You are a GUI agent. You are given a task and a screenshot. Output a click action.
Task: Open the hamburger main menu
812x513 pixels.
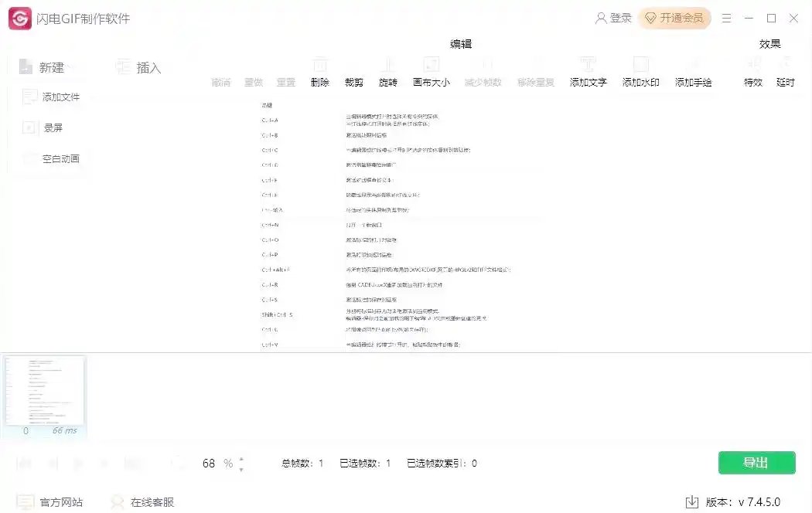[x=726, y=18]
